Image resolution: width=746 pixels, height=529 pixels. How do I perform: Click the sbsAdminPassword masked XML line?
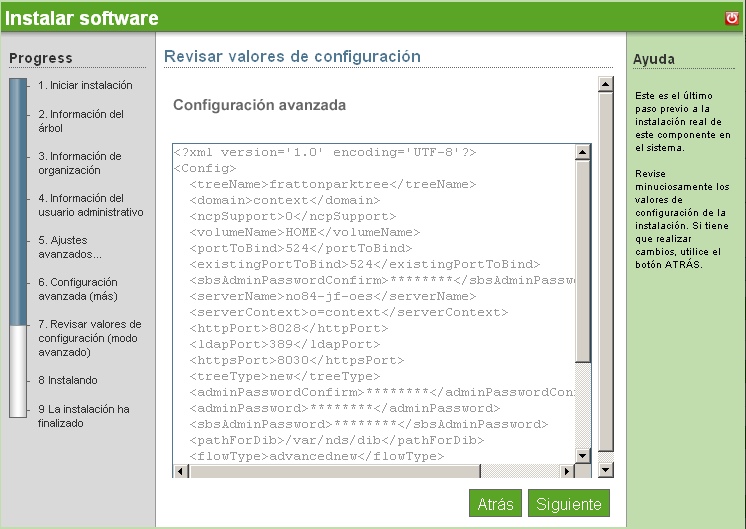[369, 424]
